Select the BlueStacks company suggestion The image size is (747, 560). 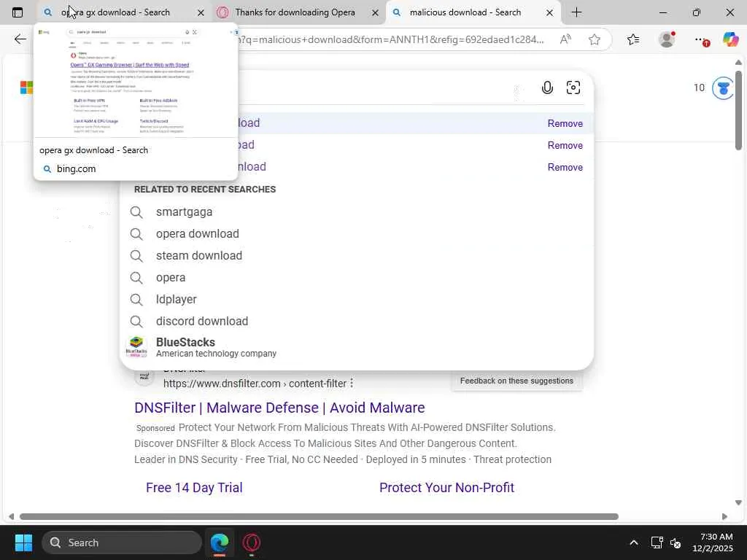[356, 347]
